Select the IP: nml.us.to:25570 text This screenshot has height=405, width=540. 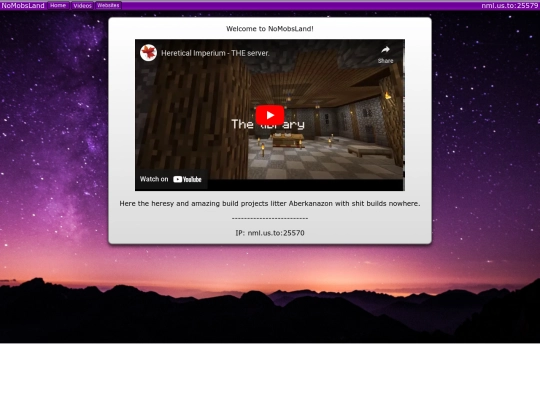tap(270, 233)
